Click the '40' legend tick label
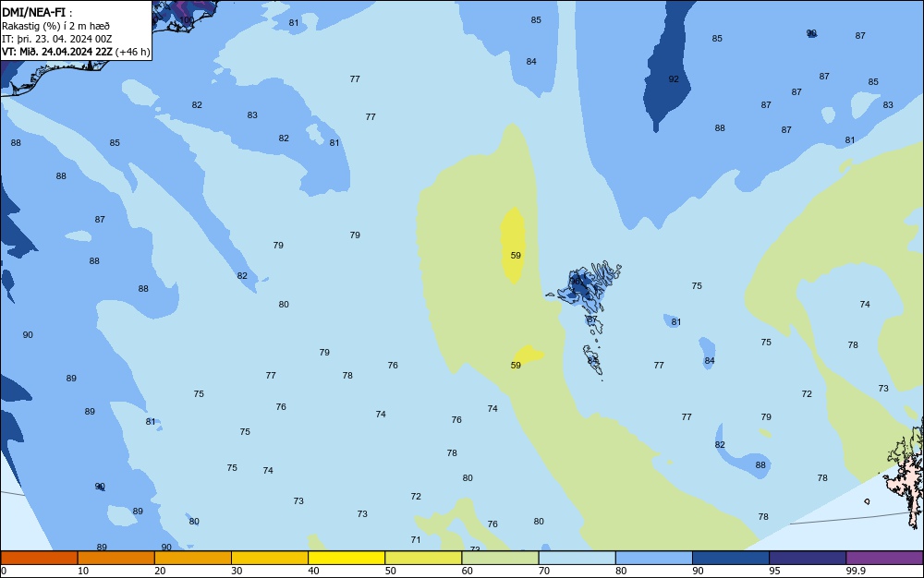 coord(313,571)
